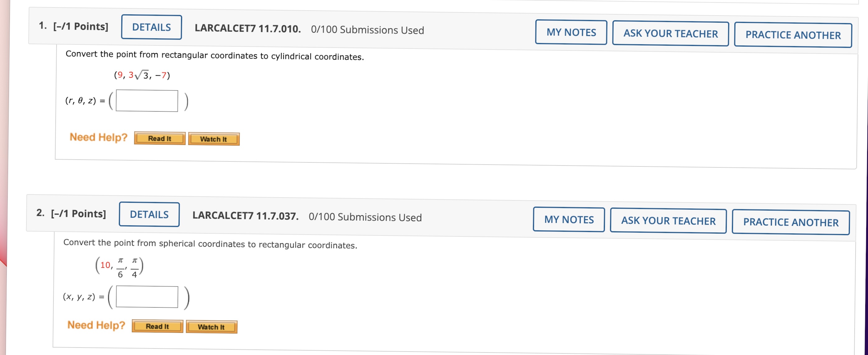The width and height of the screenshot is (868, 355).
Task: Click Read It for question 1
Action: click(159, 138)
